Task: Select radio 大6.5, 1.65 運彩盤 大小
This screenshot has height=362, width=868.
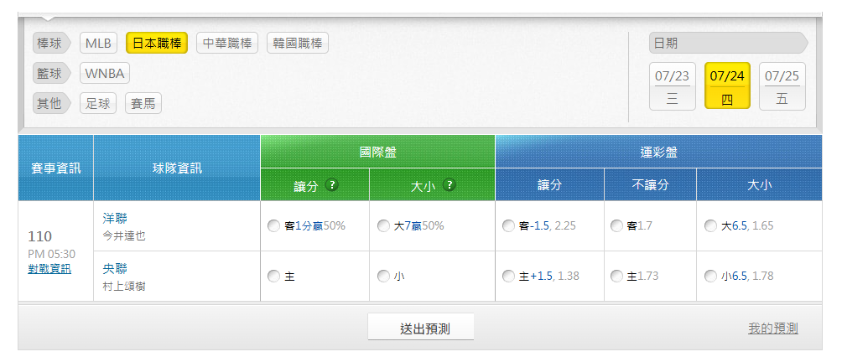Action: click(x=710, y=226)
